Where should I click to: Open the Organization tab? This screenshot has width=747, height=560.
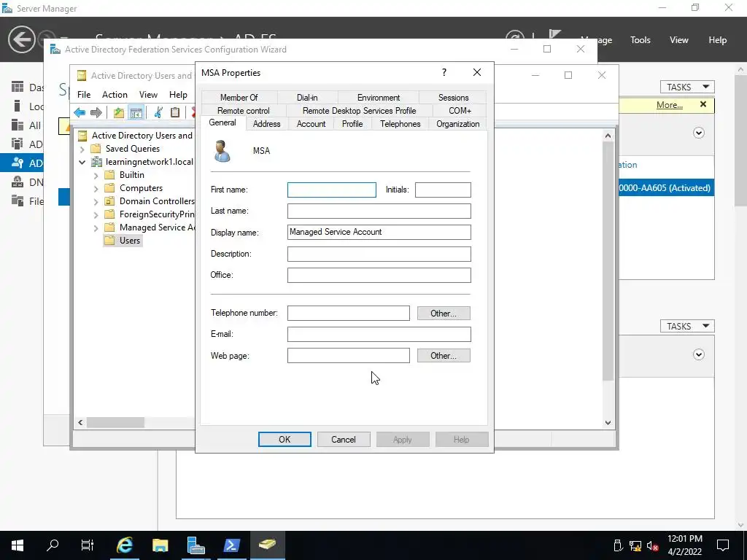pos(458,124)
